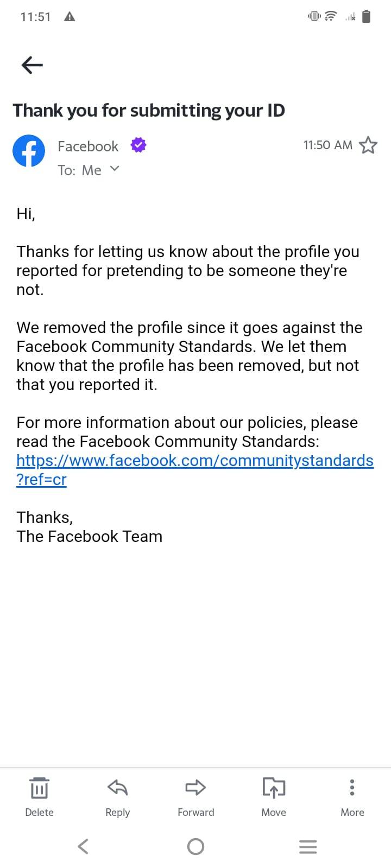Open the Facebook sender profile logo
The image size is (391, 868).
click(x=29, y=151)
